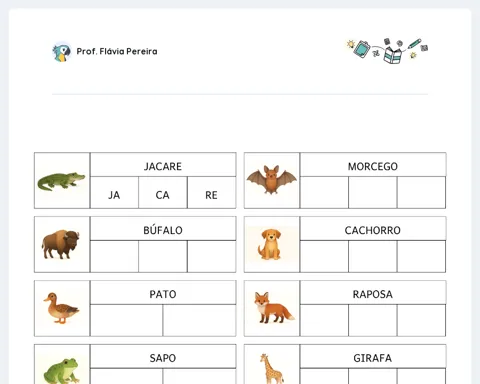Select the RE syllable box
The image size is (480, 384).
coord(212,193)
